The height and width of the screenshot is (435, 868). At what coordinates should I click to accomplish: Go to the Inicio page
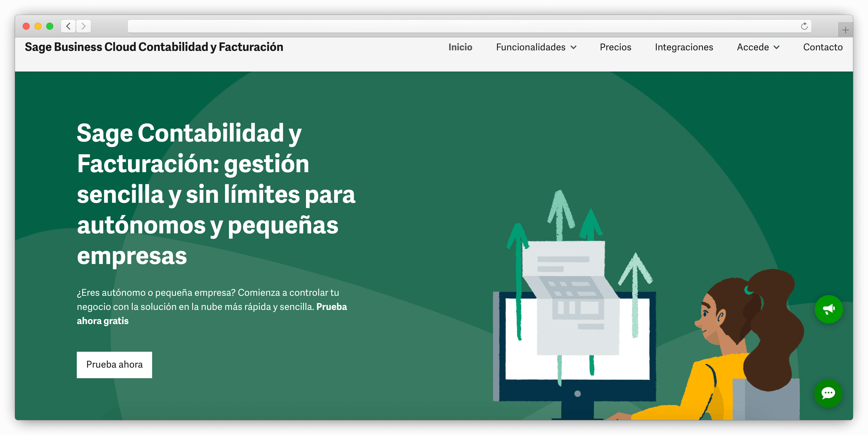(460, 47)
